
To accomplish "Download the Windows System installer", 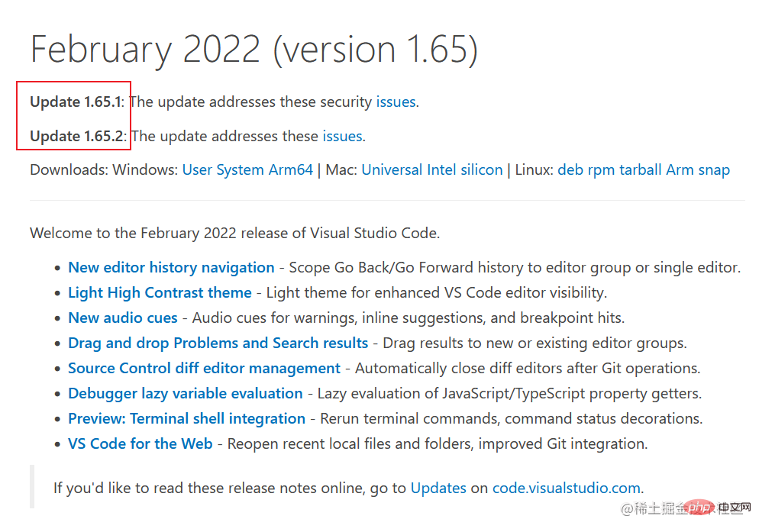I will point(241,169).
